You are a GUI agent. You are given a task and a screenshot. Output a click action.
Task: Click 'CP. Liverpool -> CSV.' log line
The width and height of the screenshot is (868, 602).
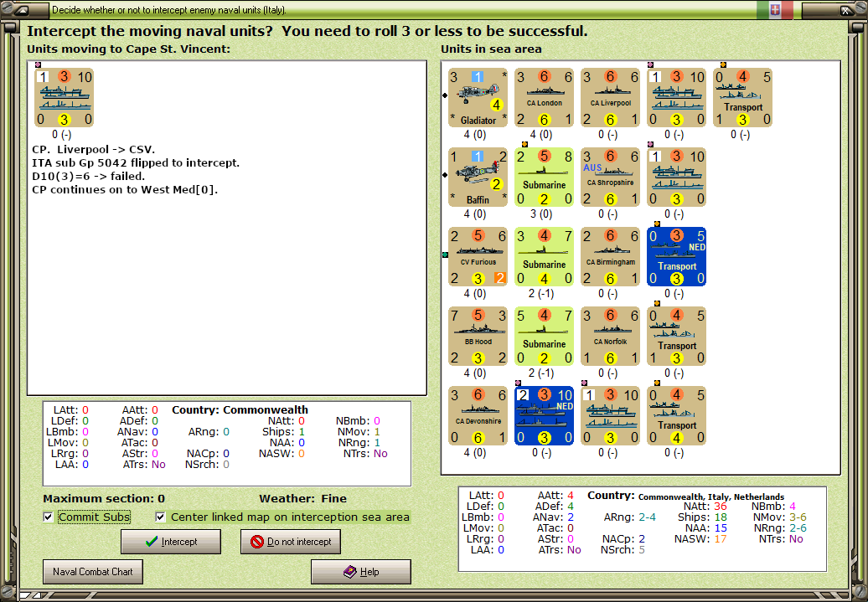94,150
